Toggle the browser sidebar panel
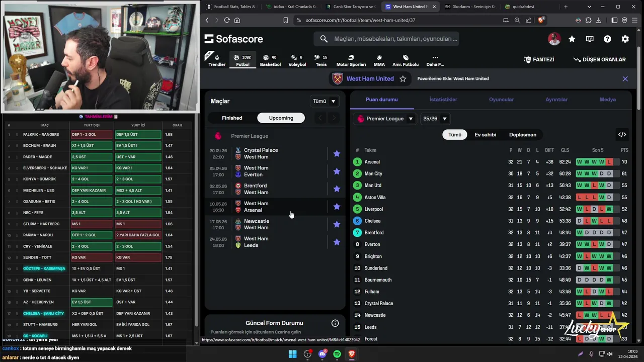 (614, 20)
